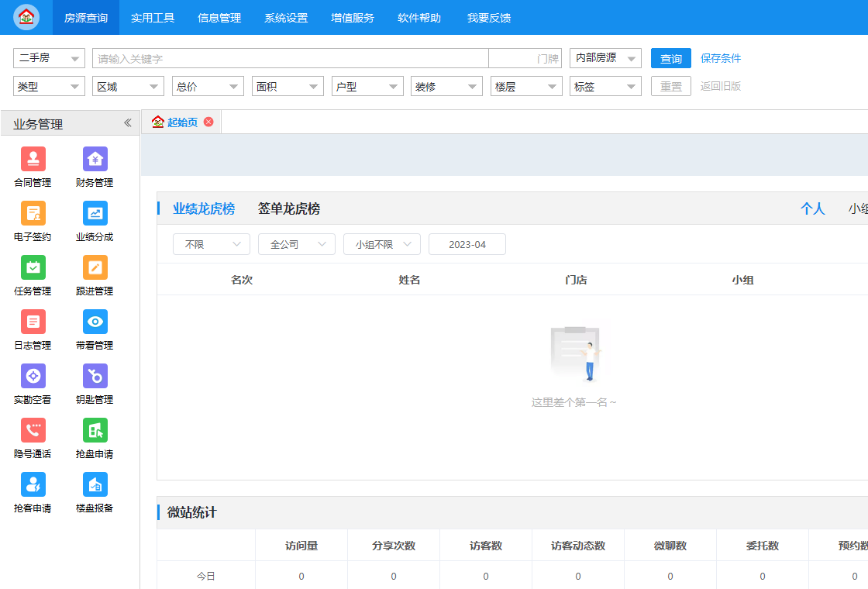Click the app home logo icon
This screenshot has height=589, width=868.
point(26,17)
